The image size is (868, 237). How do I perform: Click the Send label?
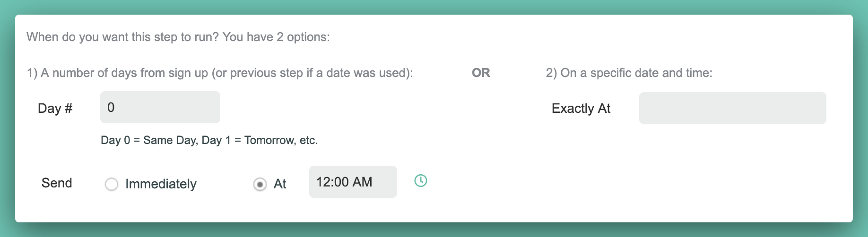[57, 183]
